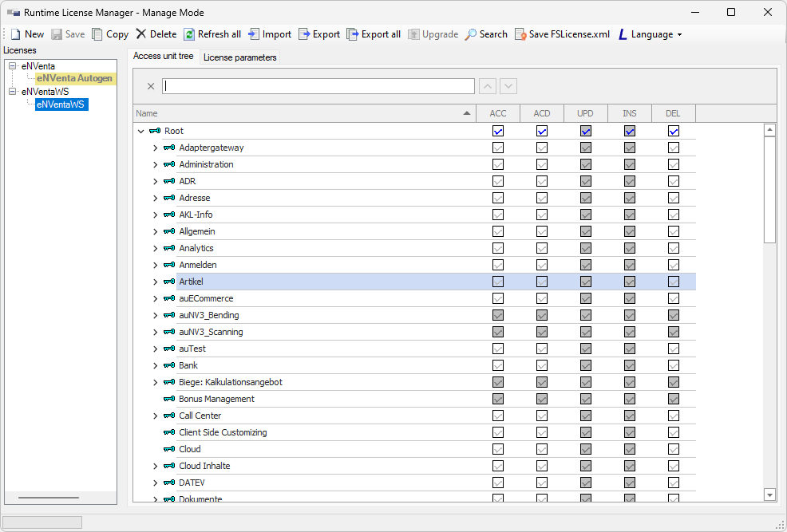Select the eNVentaWS child license
The height and width of the screenshot is (532, 787).
[x=61, y=104]
